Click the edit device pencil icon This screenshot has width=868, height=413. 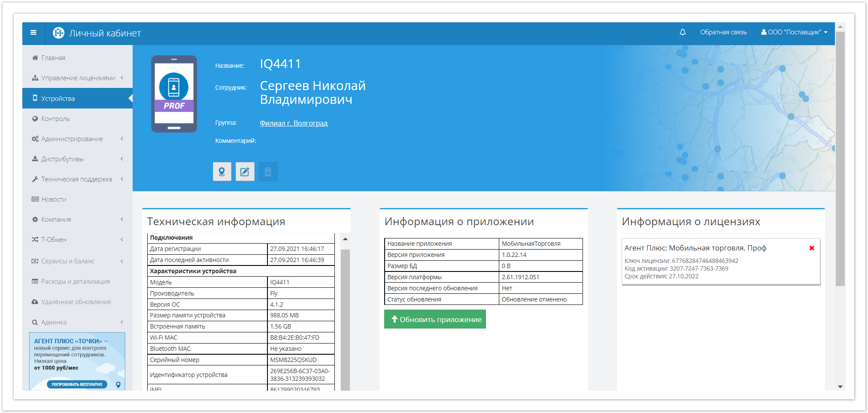point(245,172)
